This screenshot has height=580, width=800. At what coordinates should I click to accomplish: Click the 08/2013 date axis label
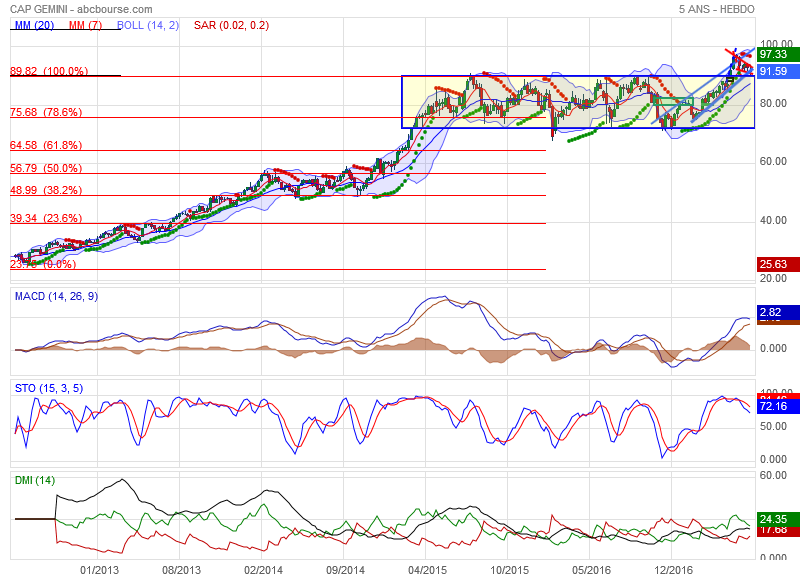(x=181, y=570)
